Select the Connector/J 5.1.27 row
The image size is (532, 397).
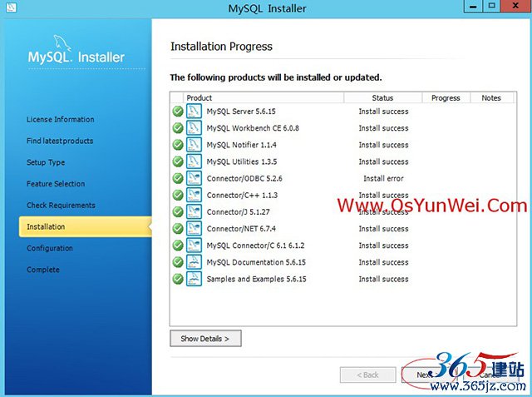[343, 212]
